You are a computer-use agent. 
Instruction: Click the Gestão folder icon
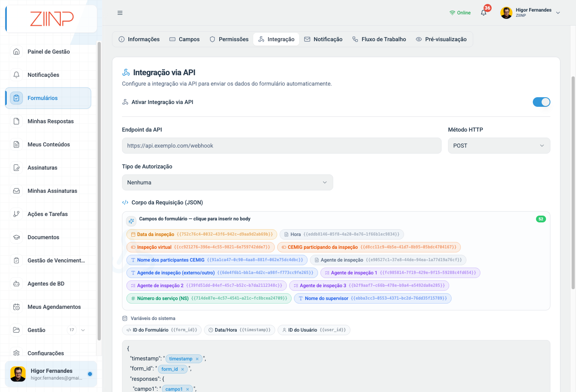tap(16, 330)
